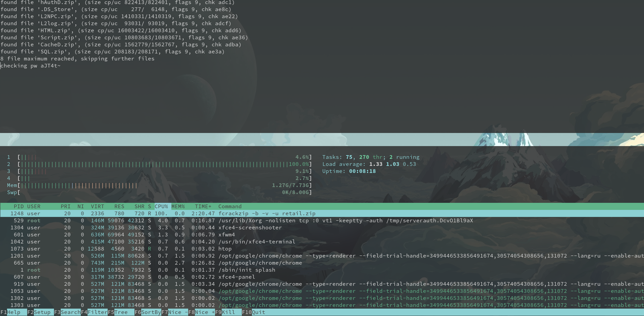The image size is (644, 316).
Task: Sort by the VIRT column header
Action: 98,207
